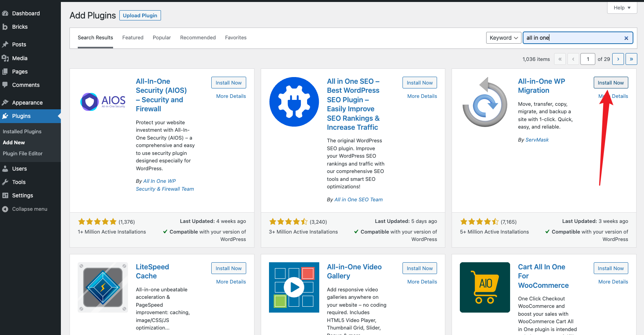Go to next page of plugin results
The height and width of the screenshot is (335, 644).
point(618,59)
